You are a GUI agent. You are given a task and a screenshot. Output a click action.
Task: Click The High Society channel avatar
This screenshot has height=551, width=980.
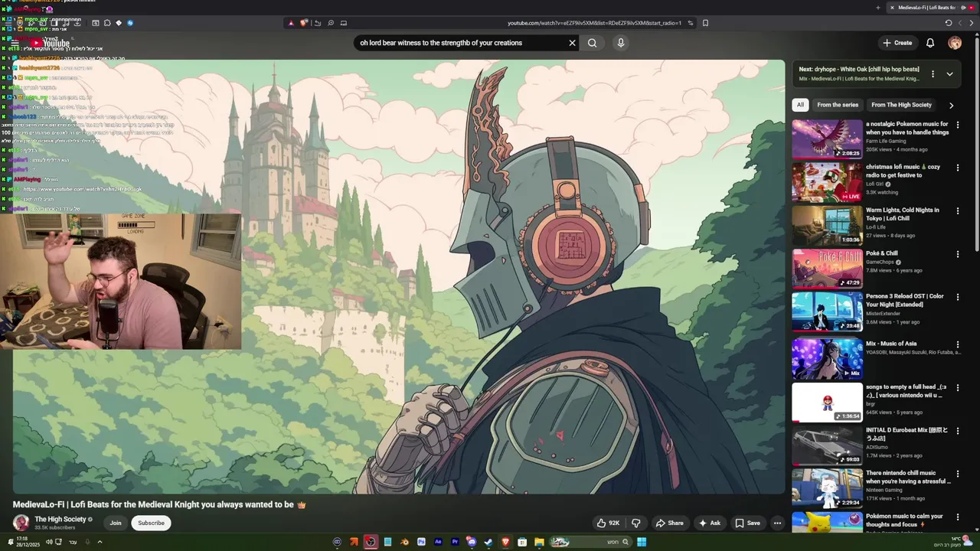pyautogui.click(x=21, y=523)
